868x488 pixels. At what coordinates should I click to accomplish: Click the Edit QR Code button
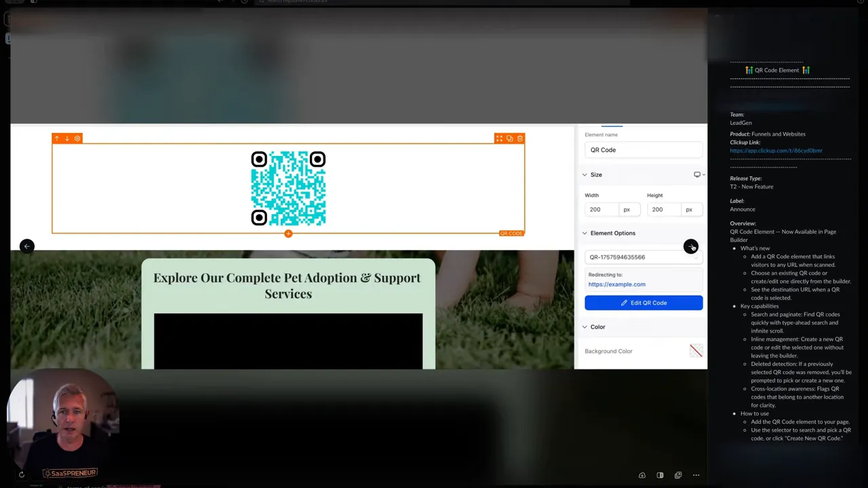click(644, 303)
